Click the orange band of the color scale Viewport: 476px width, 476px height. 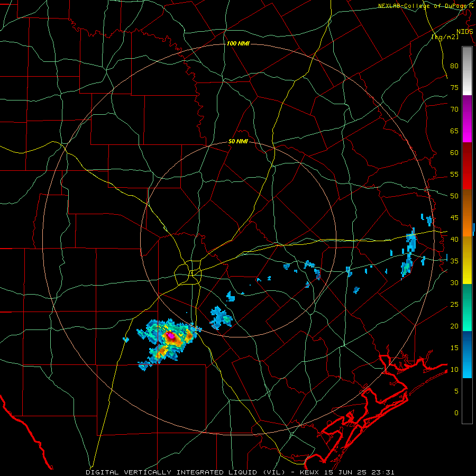(x=467, y=213)
